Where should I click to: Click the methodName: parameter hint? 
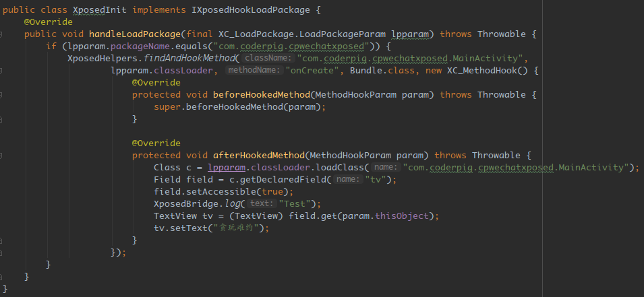[x=254, y=71]
